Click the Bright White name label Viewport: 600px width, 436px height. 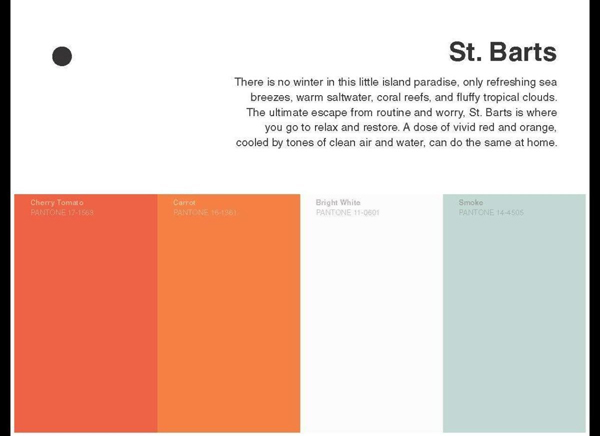click(338, 203)
